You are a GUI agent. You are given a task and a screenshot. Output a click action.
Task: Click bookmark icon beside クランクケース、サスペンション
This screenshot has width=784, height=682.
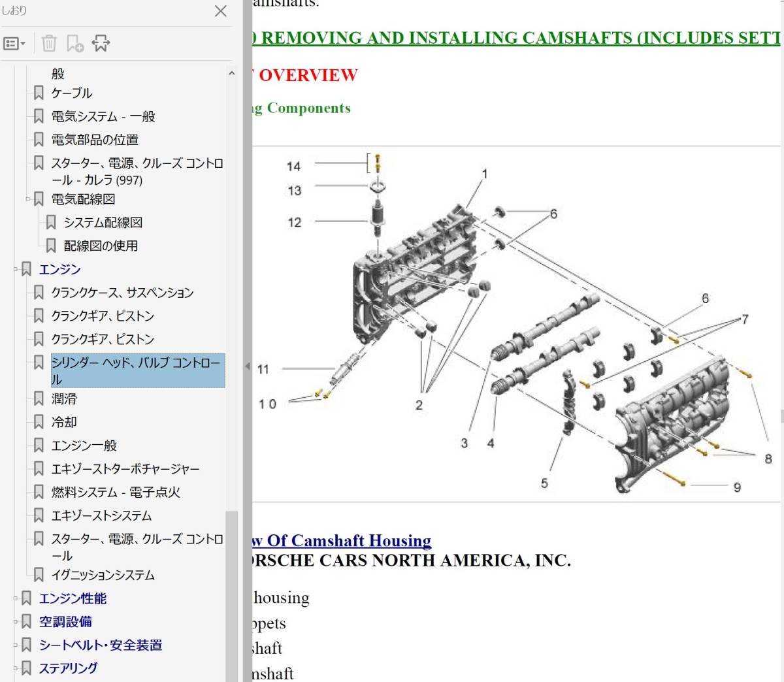(39, 293)
